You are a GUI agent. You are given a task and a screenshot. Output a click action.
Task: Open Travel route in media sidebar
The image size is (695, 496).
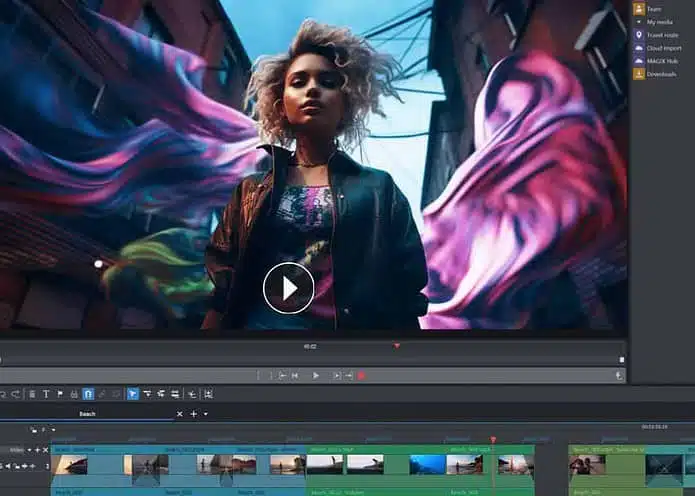tap(661, 34)
